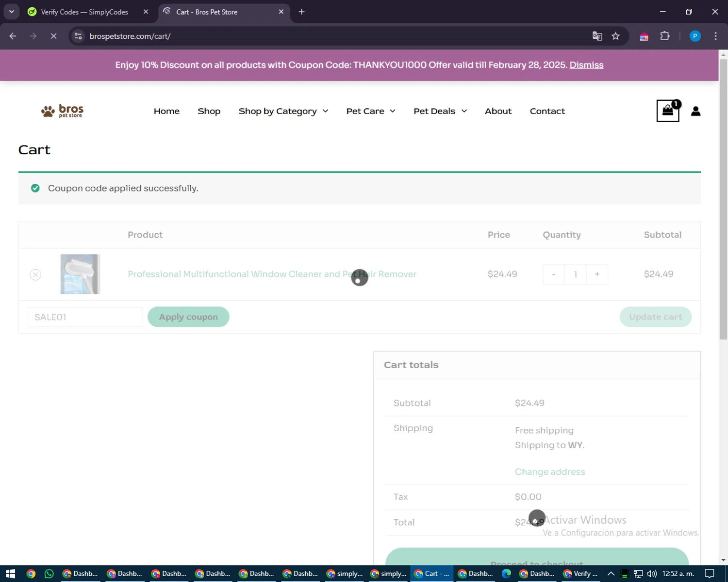Click the Update cart button
The width and height of the screenshot is (728, 582).
coord(655,317)
